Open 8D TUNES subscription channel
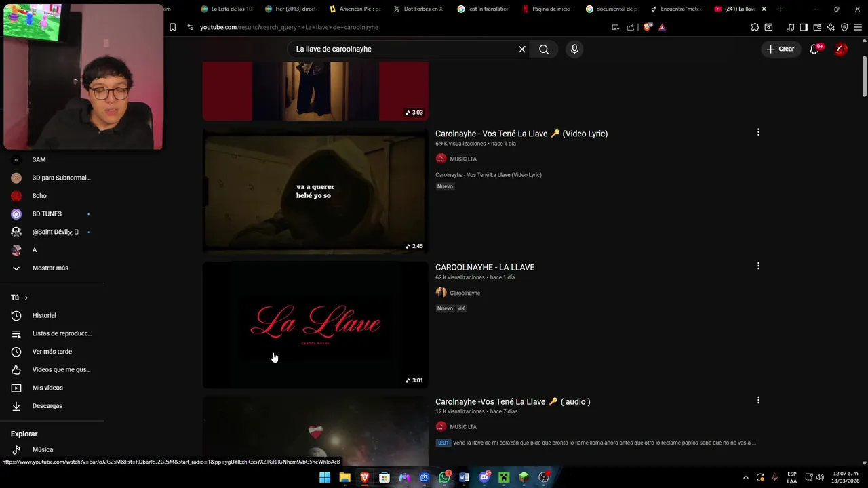Viewport: 868px width, 488px height. pos(47,213)
